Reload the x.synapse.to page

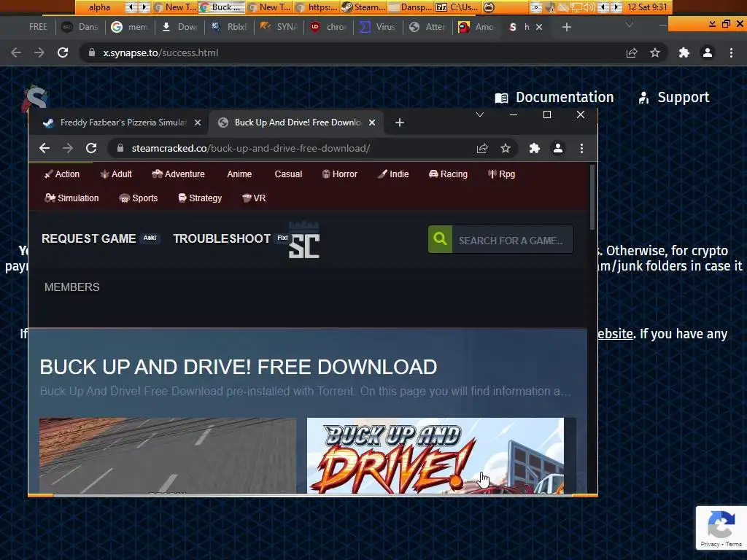point(63,52)
